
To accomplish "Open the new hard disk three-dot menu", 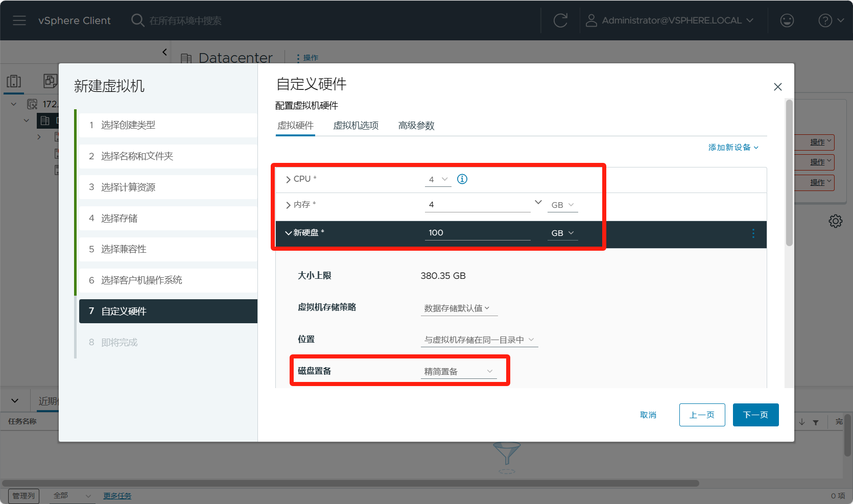I will 753,233.
